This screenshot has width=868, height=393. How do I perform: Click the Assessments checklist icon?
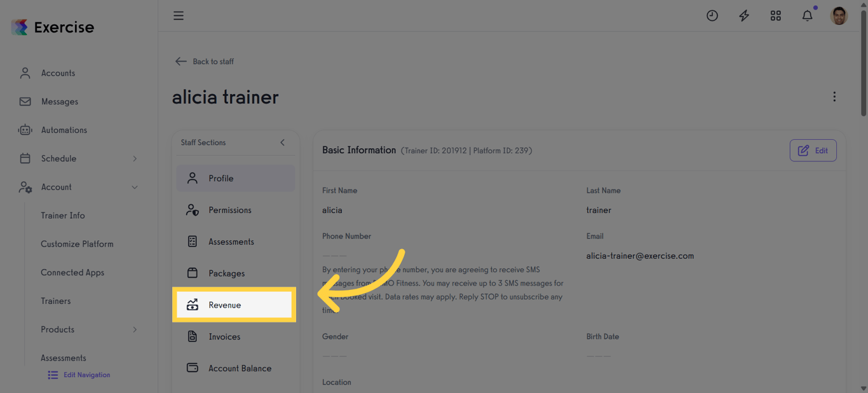[x=193, y=242]
